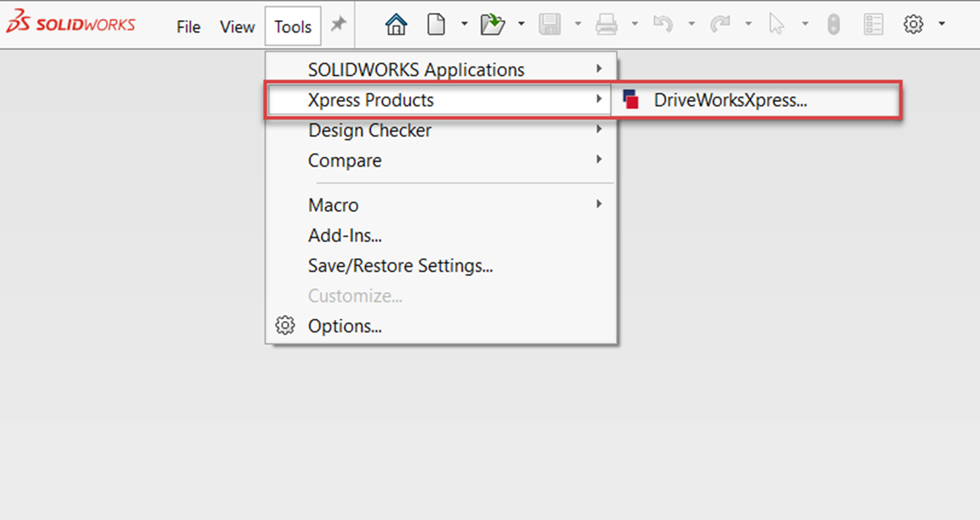Click the SOLIDWORKS logo

point(70,23)
